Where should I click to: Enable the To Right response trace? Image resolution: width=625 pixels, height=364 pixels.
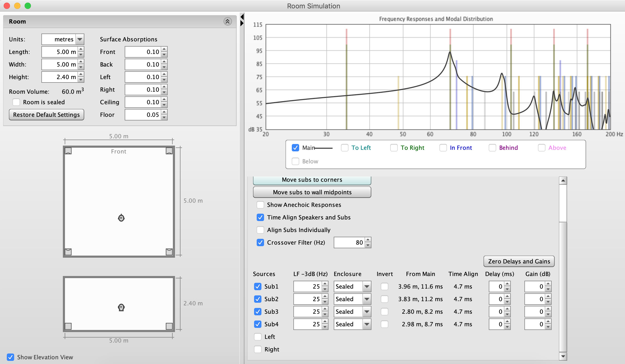point(394,148)
